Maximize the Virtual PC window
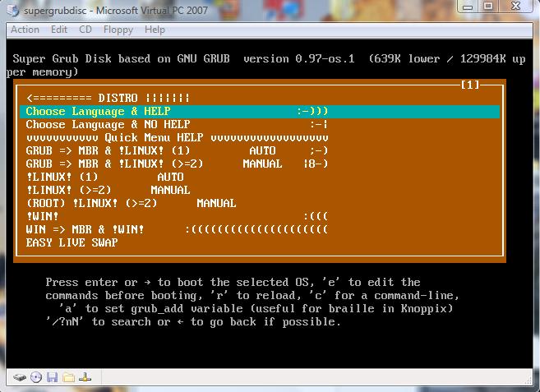This screenshot has height=392, width=540. click(x=487, y=7)
